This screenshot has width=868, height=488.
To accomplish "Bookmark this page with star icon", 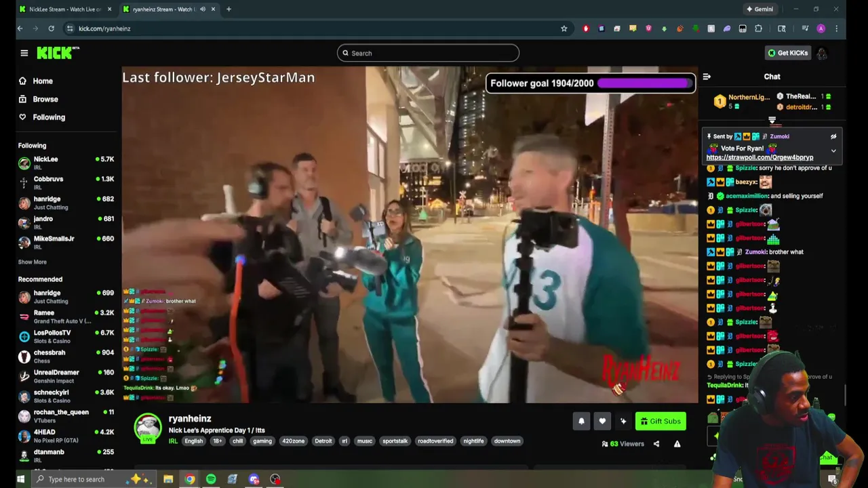I will point(564,28).
